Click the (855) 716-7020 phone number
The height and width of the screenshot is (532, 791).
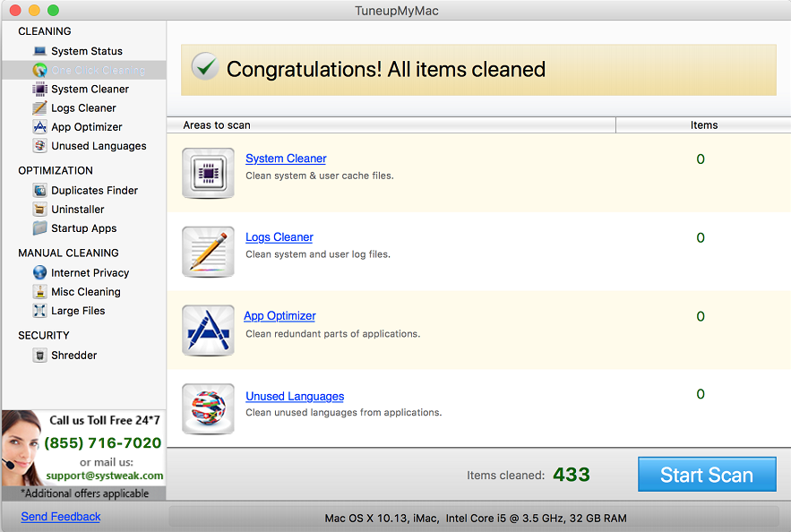(103, 442)
